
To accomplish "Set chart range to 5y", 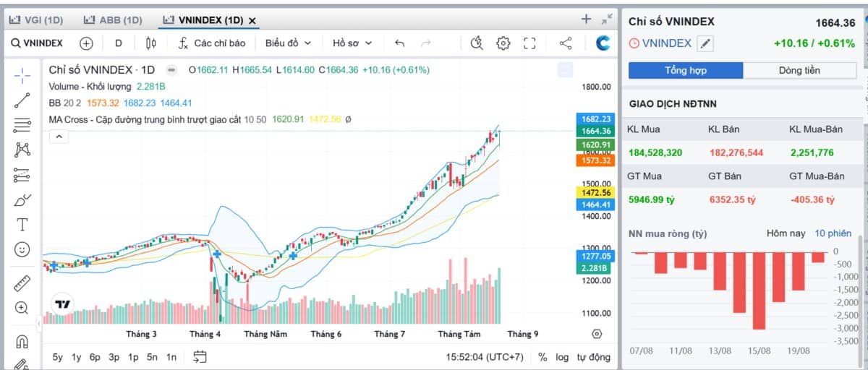I will pyautogui.click(x=58, y=357).
